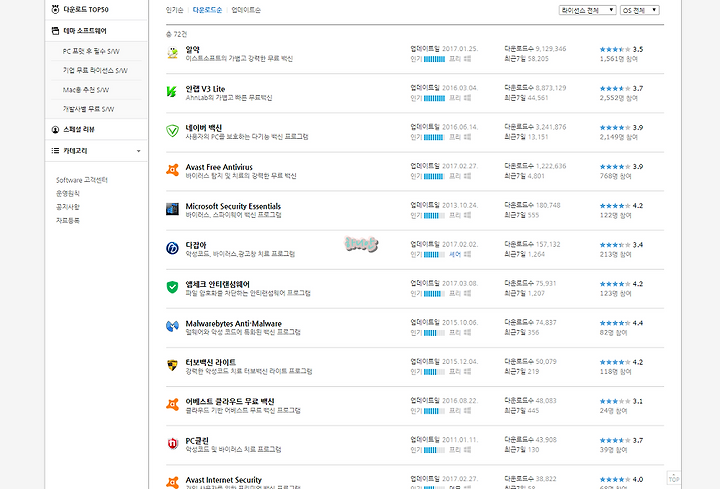Open the Malwarebytes Anti-Malware title link
This screenshot has height=489, width=720.
[x=233, y=323]
